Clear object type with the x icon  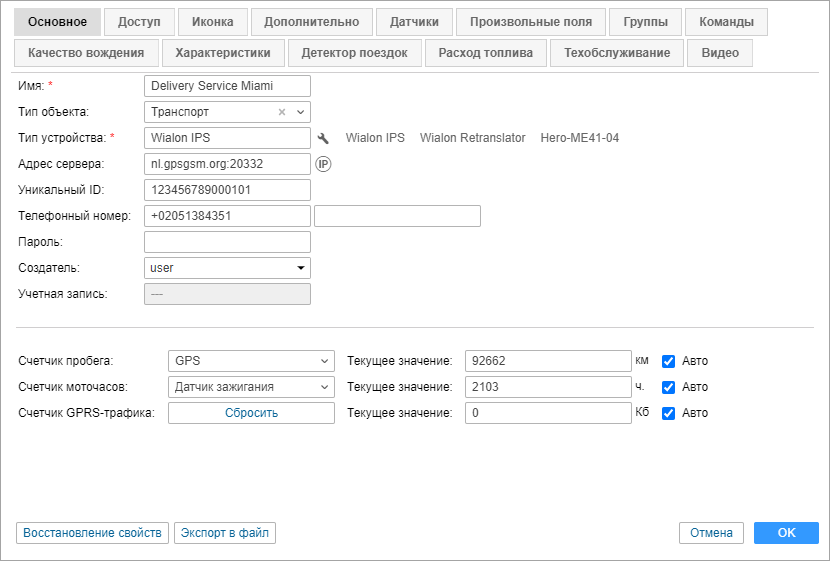[282, 112]
